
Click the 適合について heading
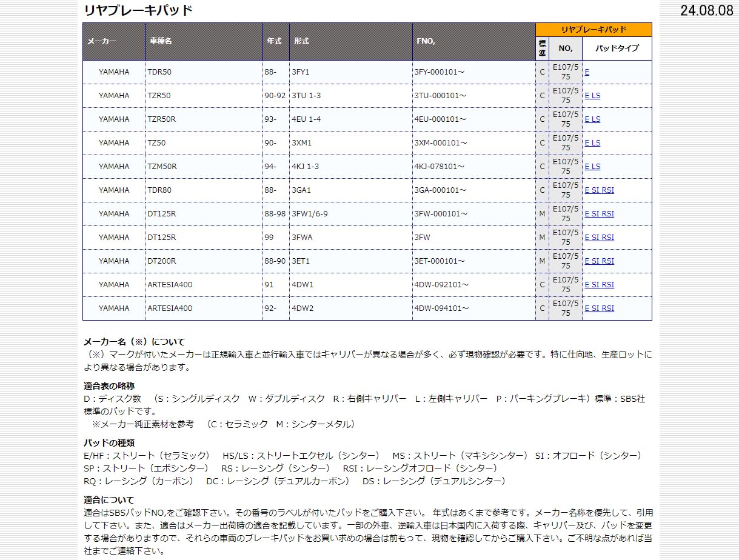[x=109, y=500]
